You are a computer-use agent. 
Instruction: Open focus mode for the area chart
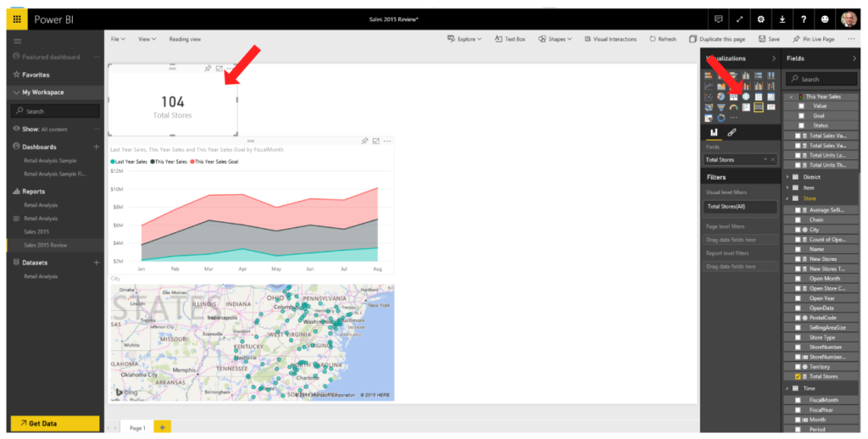[x=376, y=142]
